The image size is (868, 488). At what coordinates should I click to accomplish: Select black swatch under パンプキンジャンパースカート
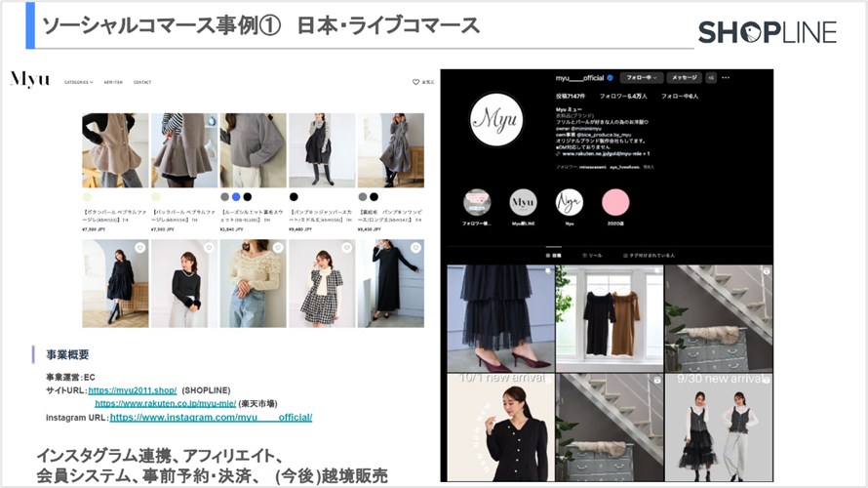(x=294, y=196)
